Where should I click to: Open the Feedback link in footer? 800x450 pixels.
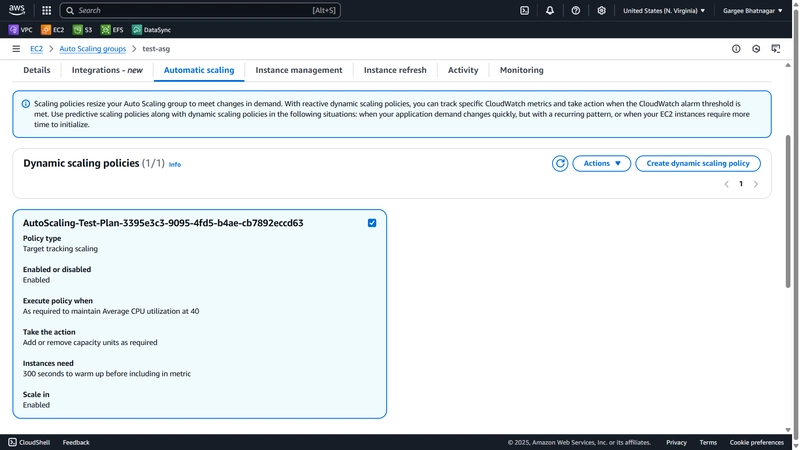coord(76,442)
